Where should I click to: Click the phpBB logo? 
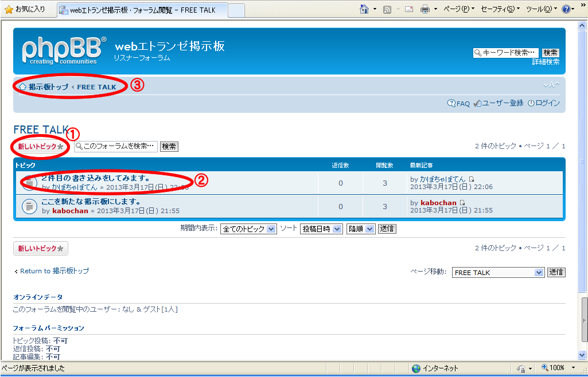click(64, 50)
